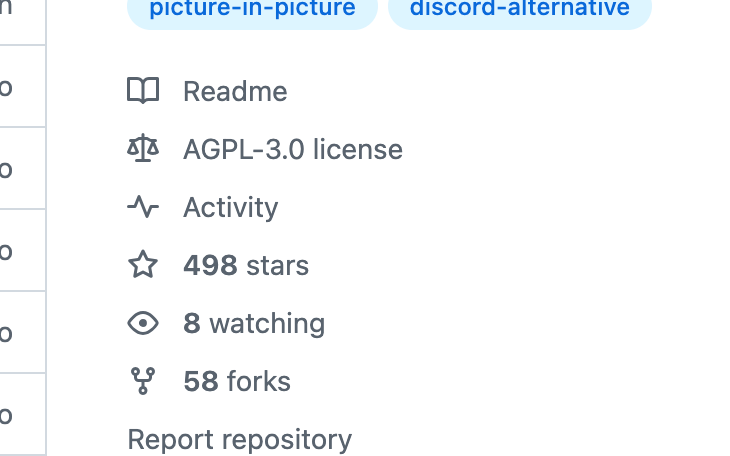Click the fork icon beside 58 forks
The height and width of the screenshot is (456, 730).
tap(143, 381)
